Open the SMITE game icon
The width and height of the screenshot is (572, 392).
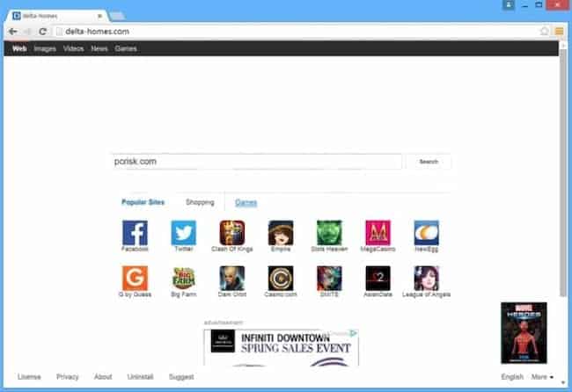[329, 279]
